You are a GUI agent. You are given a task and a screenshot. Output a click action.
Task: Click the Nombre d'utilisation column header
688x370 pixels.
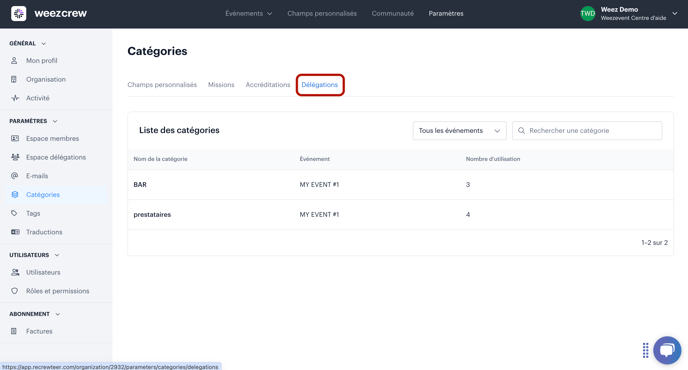[x=493, y=159]
